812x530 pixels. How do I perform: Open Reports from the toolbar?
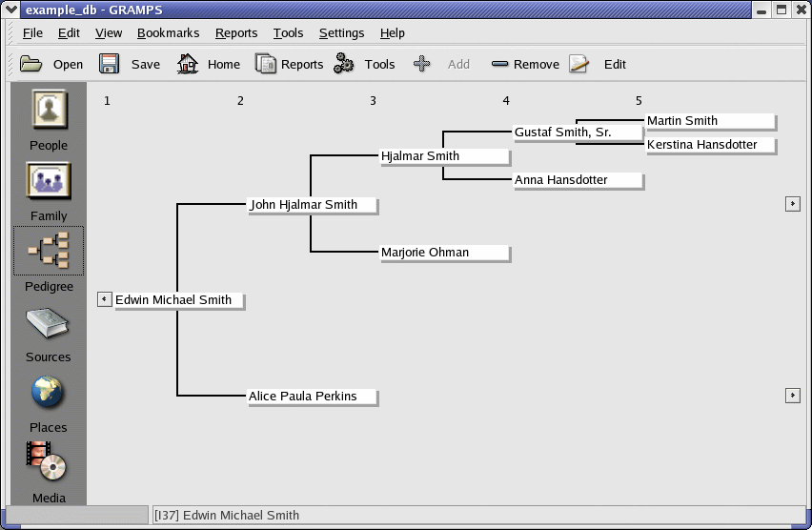point(289,64)
